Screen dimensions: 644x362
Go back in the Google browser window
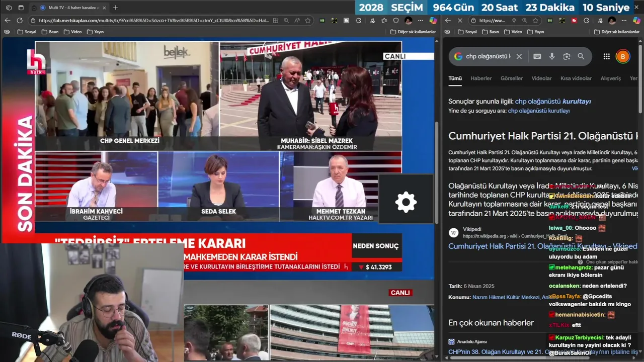point(448,21)
